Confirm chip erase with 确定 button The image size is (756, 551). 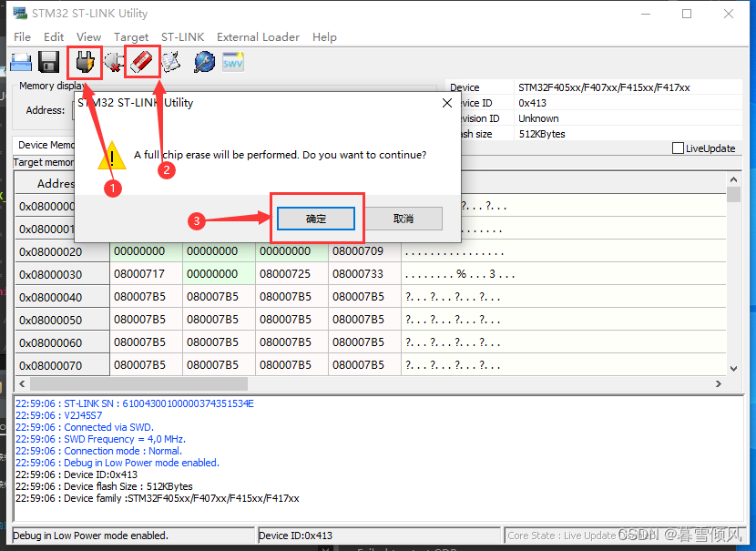(x=316, y=219)
